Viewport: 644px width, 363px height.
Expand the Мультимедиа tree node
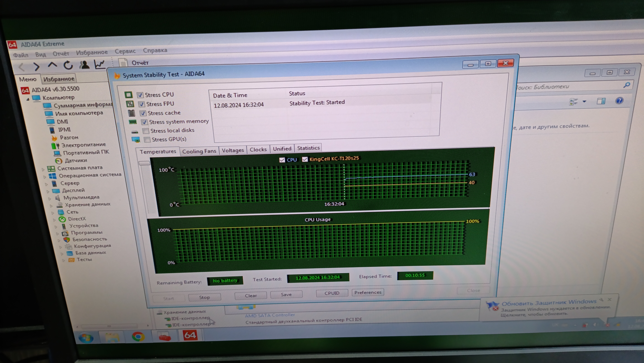click(49, 199)
